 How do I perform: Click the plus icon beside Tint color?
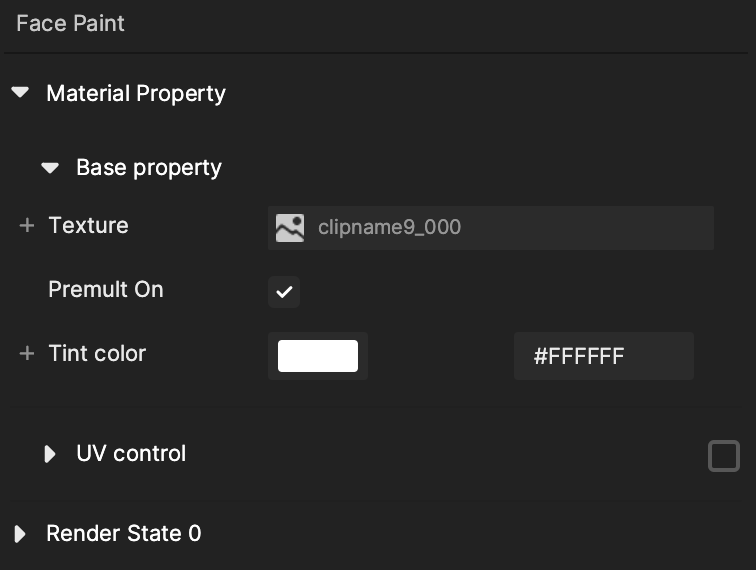27,353
